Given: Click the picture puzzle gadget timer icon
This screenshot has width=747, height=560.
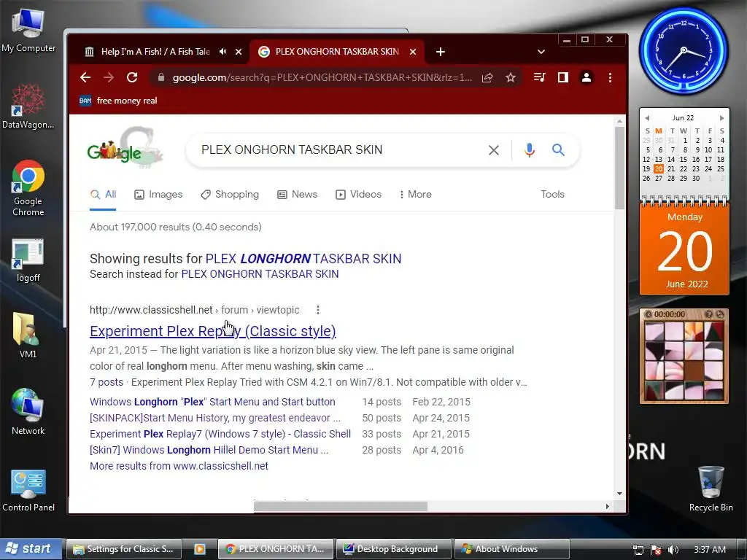Looking at the screenshot, I should click(648, 314).
